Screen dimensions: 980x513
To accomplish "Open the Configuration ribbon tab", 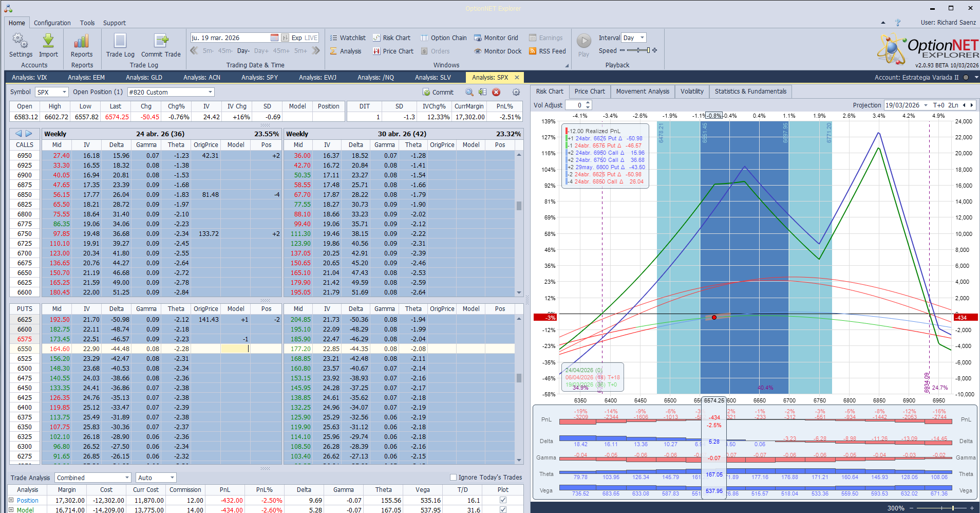I will click(x=52, y=23).
